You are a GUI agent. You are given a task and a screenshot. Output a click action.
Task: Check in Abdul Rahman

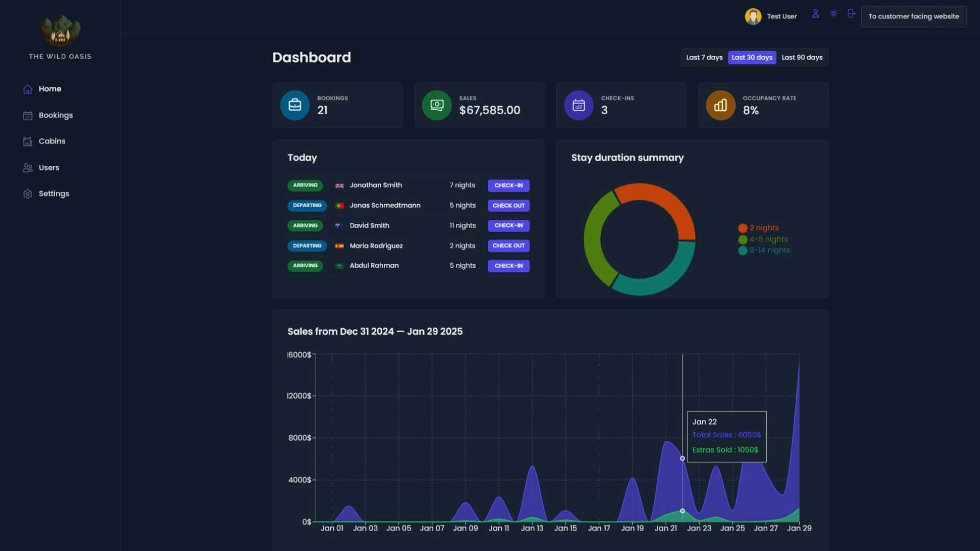click(x=508, y=266)
